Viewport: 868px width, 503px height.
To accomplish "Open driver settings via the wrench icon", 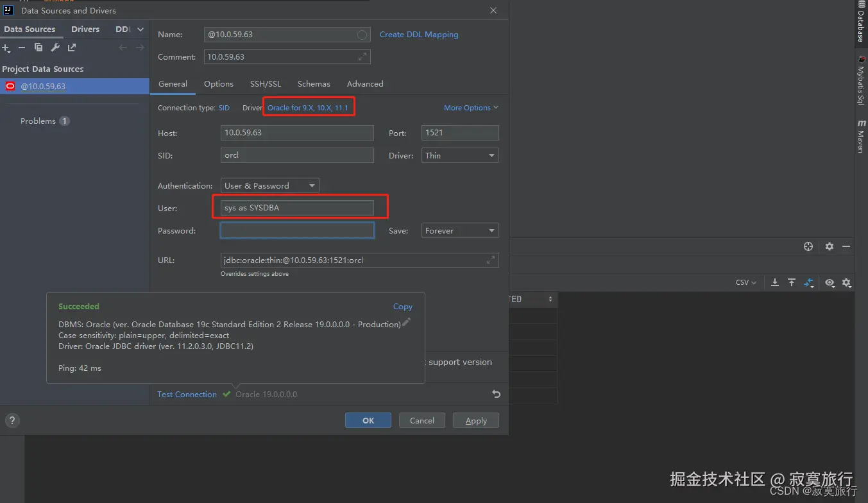I will 55,47.
